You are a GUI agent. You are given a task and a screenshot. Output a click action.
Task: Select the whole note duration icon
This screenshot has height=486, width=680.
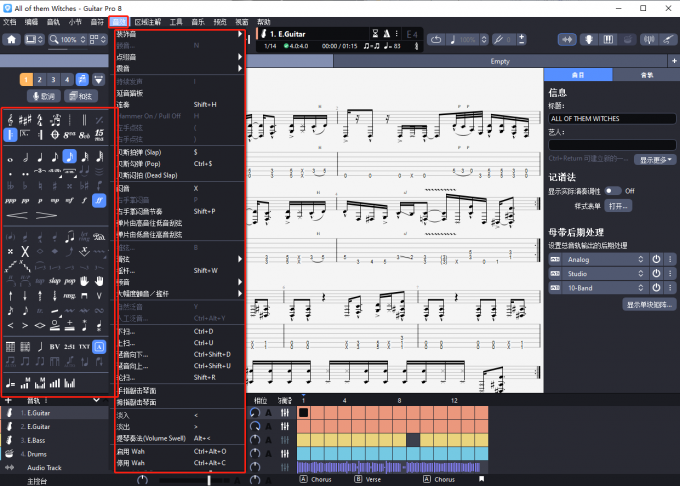click(10, 159)
